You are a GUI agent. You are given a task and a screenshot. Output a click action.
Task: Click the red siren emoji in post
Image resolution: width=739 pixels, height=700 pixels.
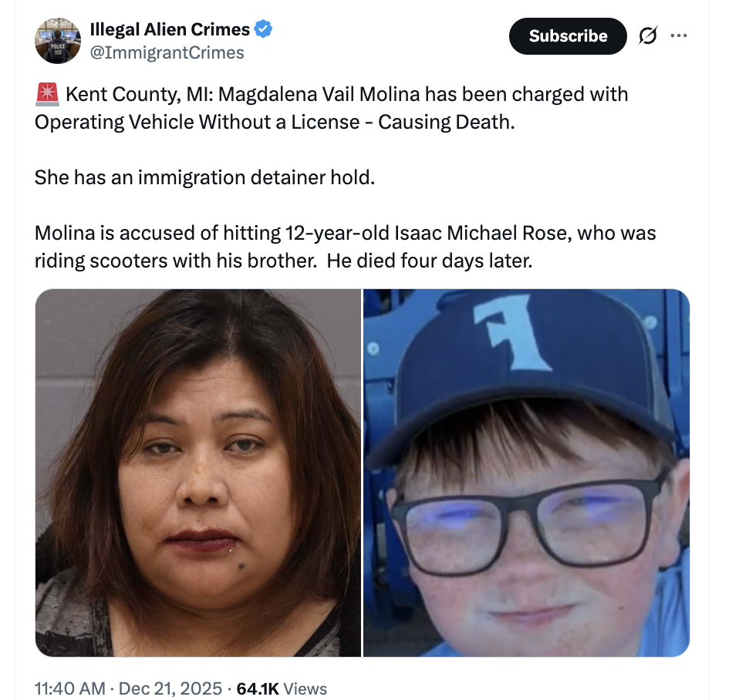47,94
